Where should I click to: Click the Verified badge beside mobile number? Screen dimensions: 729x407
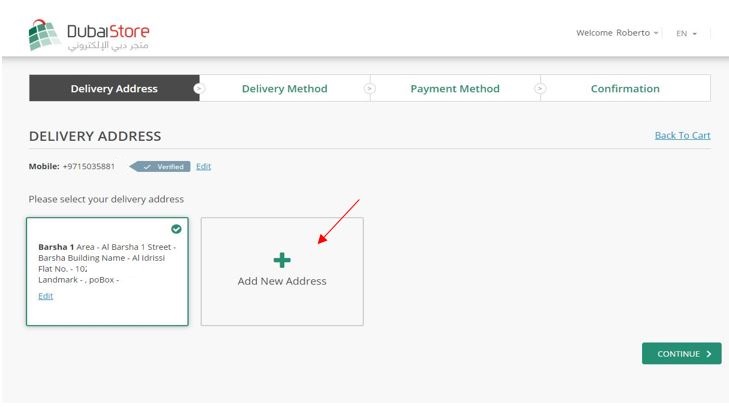160,167
